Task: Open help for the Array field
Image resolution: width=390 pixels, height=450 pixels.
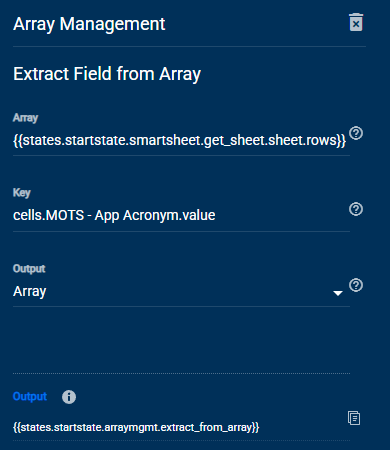Action: click(356, 133)
